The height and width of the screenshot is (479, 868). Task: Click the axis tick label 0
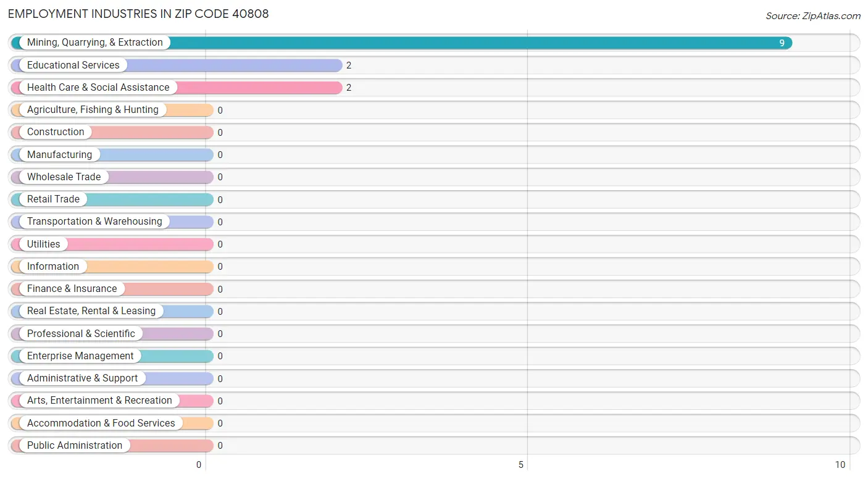click(x=199, y=465)
